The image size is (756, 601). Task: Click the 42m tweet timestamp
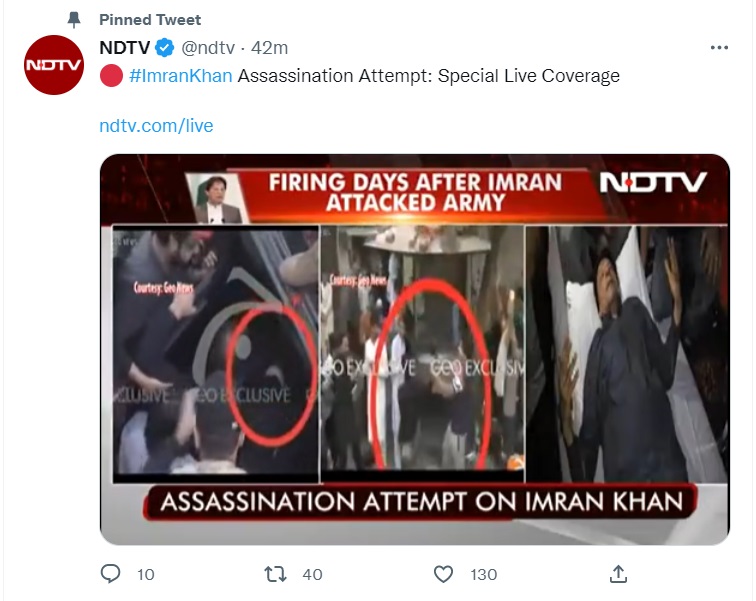[x=269, y=48]
